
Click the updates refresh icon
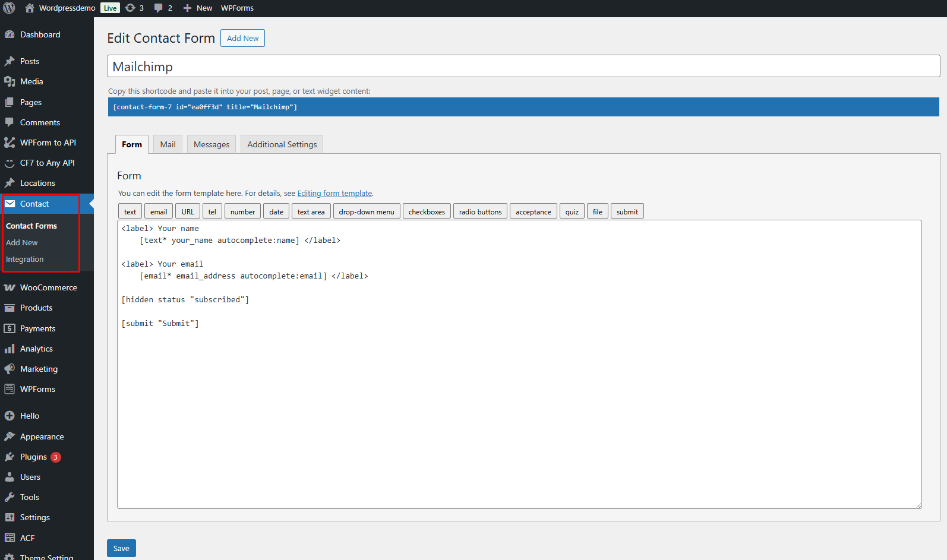tap(130, 8)
